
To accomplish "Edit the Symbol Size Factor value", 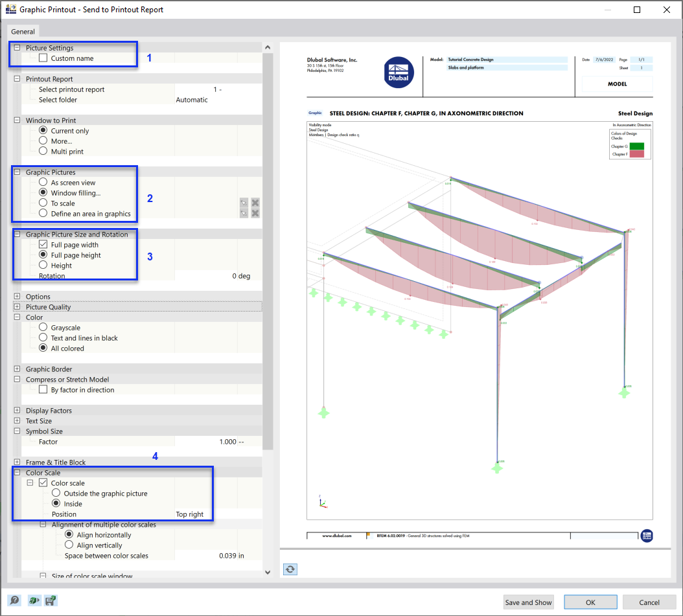I will click(218, 441).
